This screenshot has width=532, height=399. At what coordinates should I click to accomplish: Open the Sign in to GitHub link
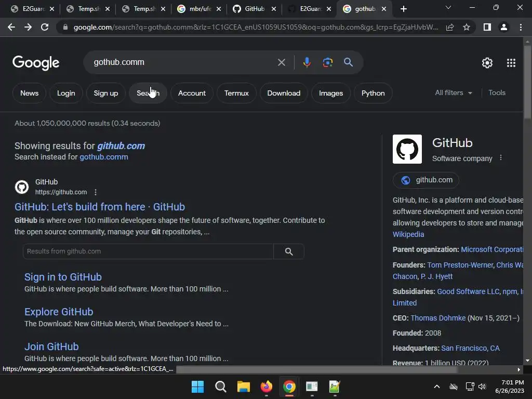(63, 277)
